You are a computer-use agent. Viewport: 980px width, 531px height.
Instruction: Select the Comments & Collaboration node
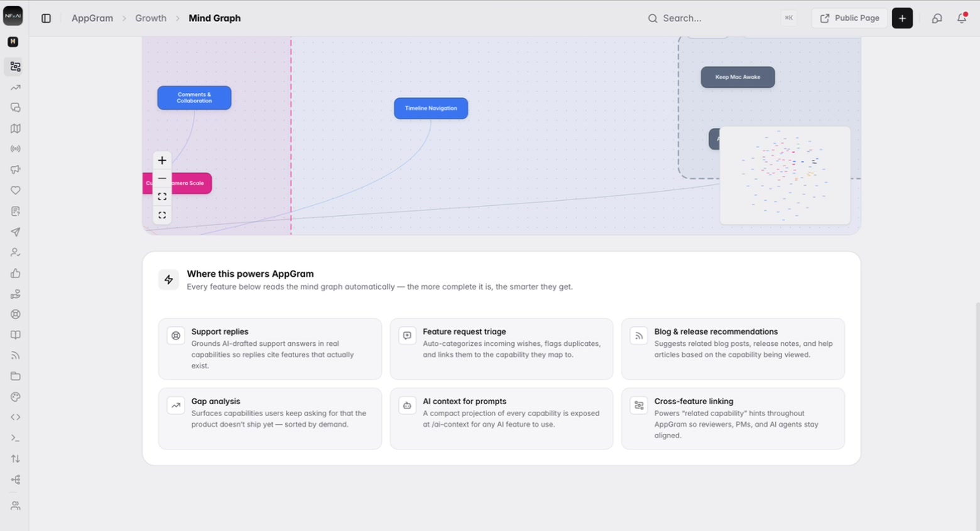tap(194, 98)
